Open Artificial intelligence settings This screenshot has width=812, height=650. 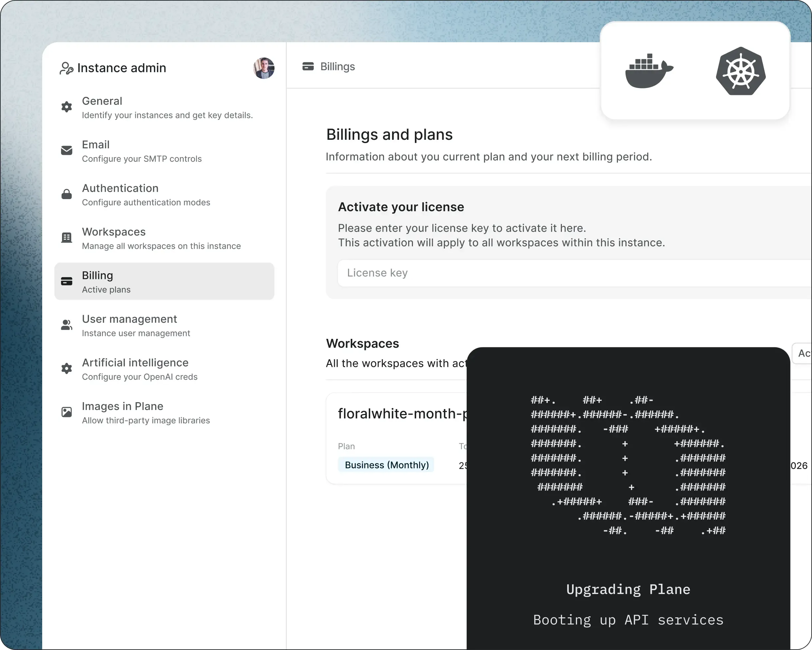click(x=139, y=369)
